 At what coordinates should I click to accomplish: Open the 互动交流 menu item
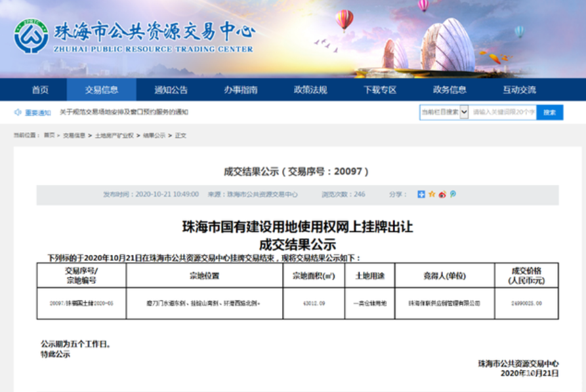click(x=520, y=90)
